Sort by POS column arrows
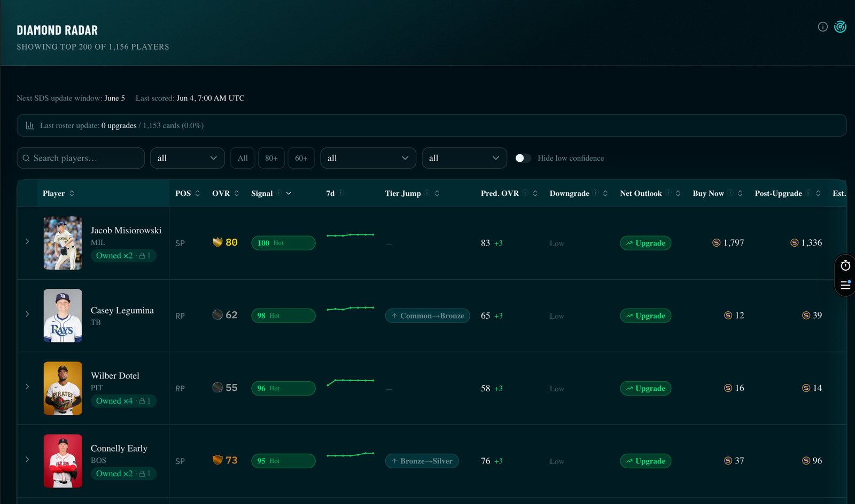 point(198,193)
